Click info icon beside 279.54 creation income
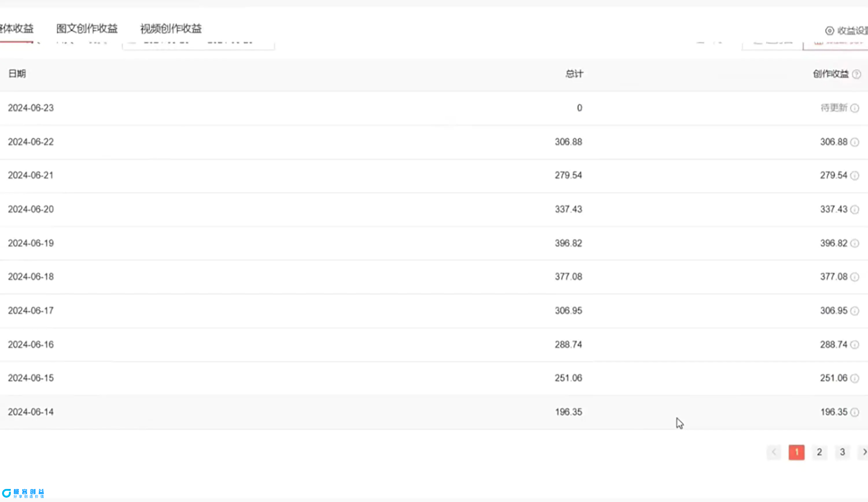The height and width of the screenshot is (502, 868). tap(855, 176)
